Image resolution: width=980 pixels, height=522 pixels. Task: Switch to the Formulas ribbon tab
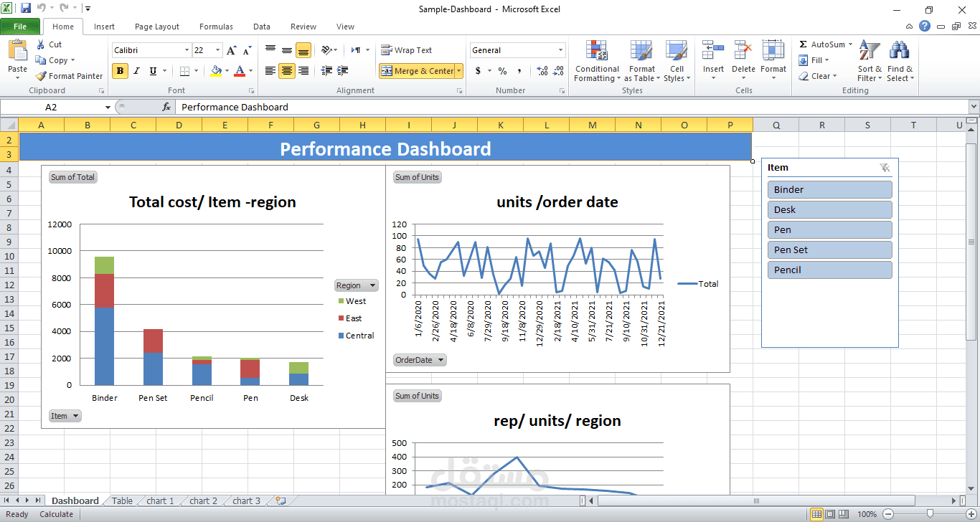pos(216,27)
